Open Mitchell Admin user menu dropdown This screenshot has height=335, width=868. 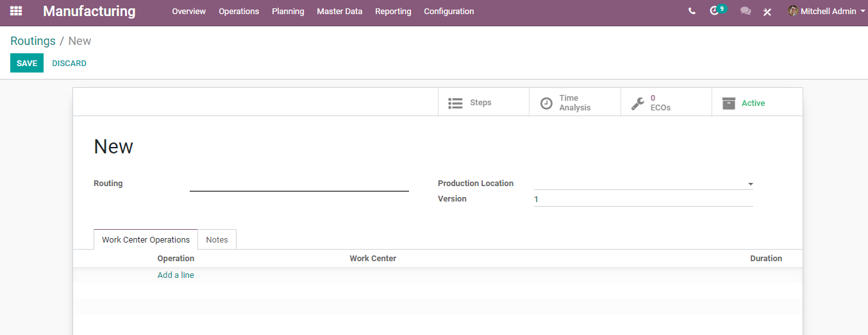(x=827, y=11)
